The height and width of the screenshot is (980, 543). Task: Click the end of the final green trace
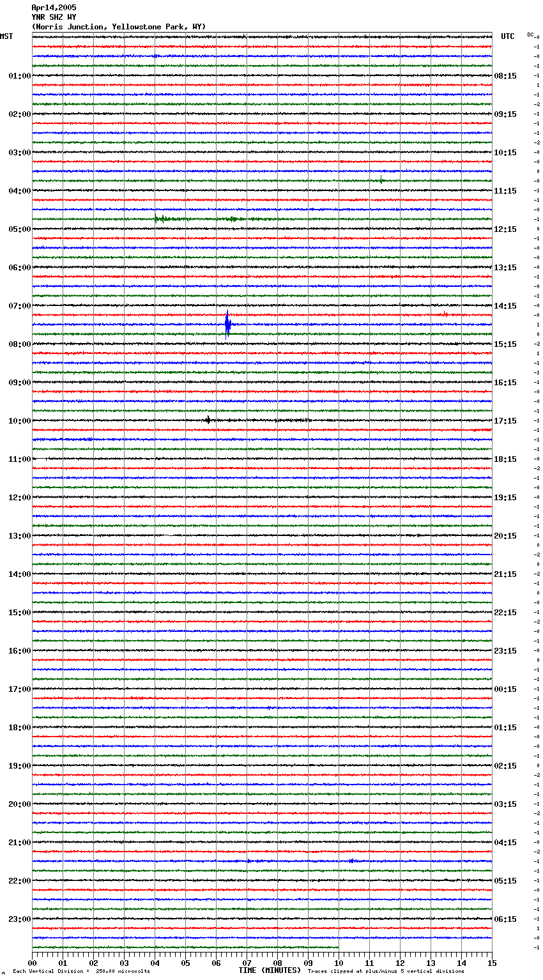point(338,947)
